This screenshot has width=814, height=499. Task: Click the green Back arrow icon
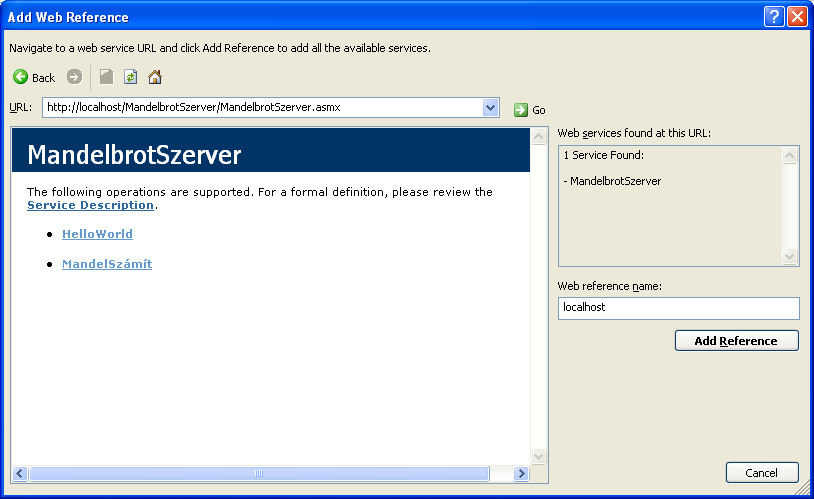(x=21, y=77)
